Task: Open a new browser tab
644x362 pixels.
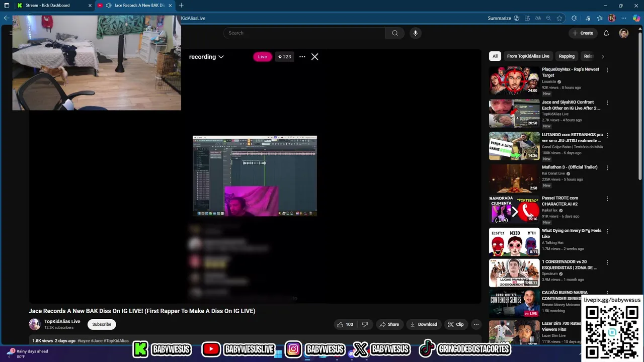Action: pos(181,6)
